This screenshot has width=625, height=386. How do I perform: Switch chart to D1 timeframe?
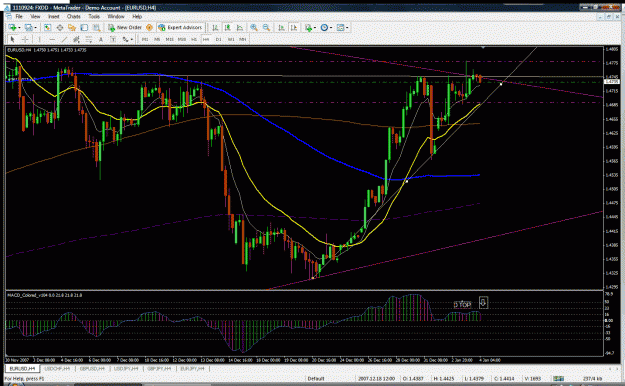pos(218,39)
